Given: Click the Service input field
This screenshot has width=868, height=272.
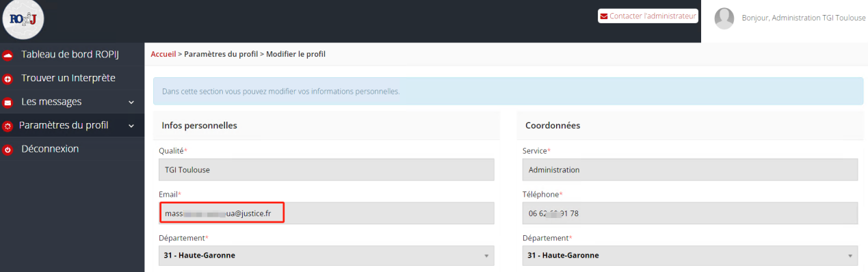Looking at the screenshot, I should pos(689,169).
